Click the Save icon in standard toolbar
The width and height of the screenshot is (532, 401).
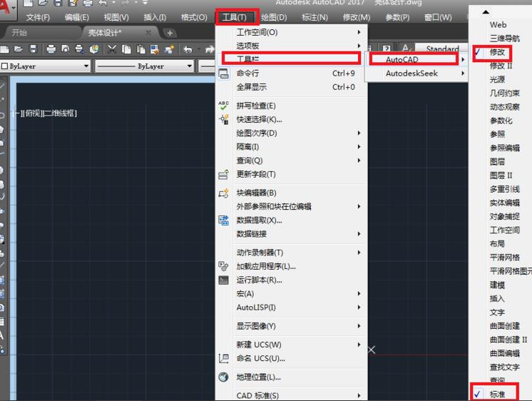click(33, 49)
